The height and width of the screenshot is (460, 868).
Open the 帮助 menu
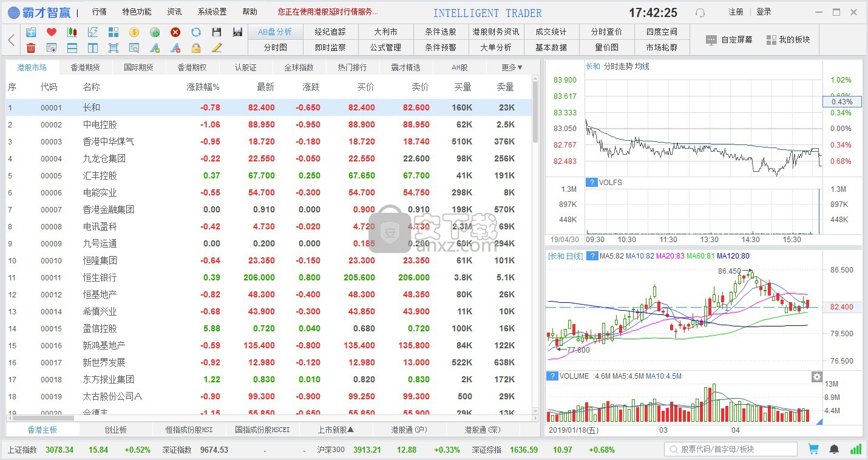(249, 12)
